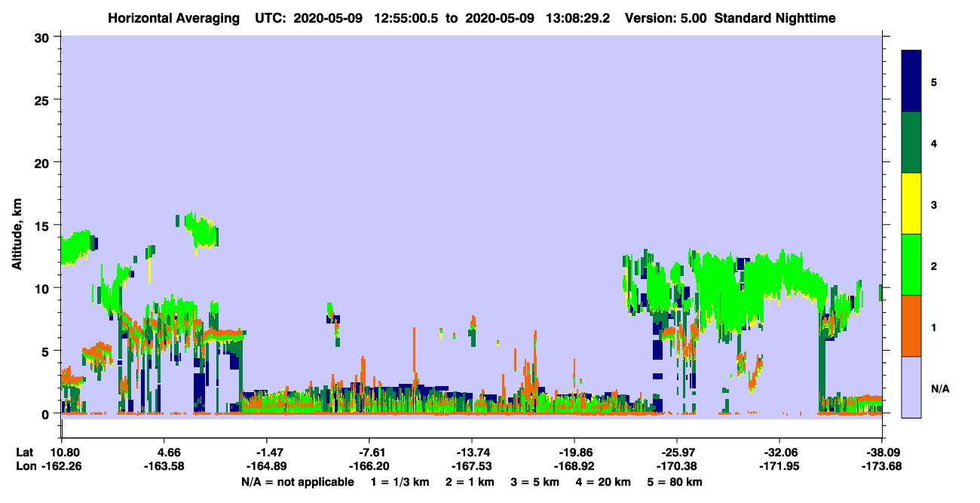This screenshot has height=503, width=980.
Task: Click the y-axis tick label 20
Action: [44, 162]
